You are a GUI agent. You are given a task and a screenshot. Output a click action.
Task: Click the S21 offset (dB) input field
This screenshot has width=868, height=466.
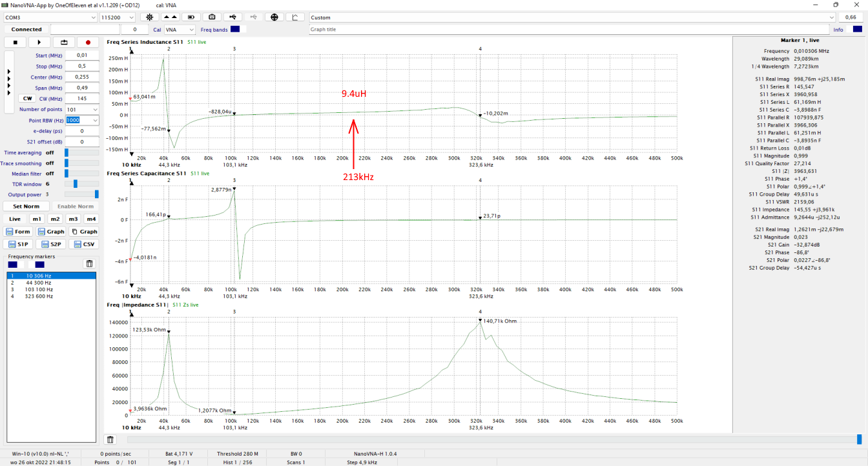[x=82, y=142]
